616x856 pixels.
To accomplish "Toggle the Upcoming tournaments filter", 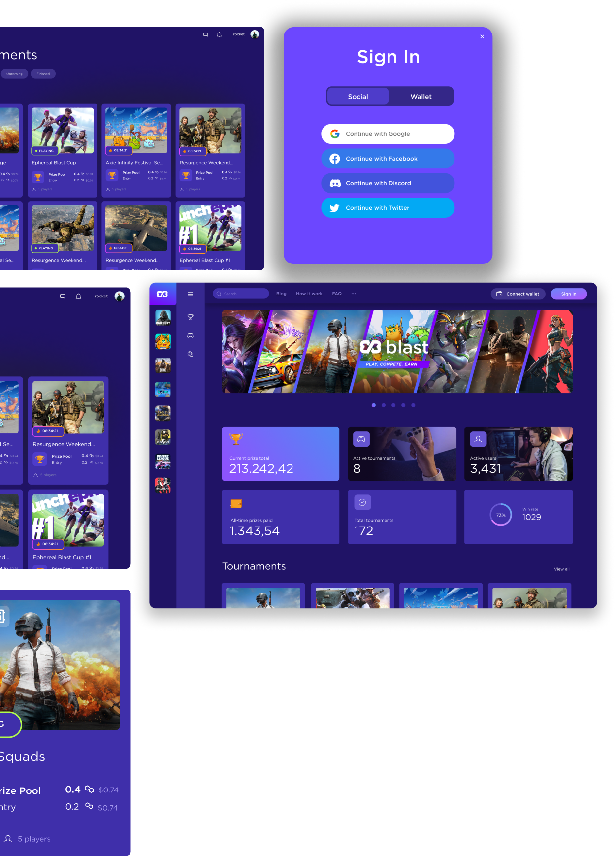I will (14, 74).
